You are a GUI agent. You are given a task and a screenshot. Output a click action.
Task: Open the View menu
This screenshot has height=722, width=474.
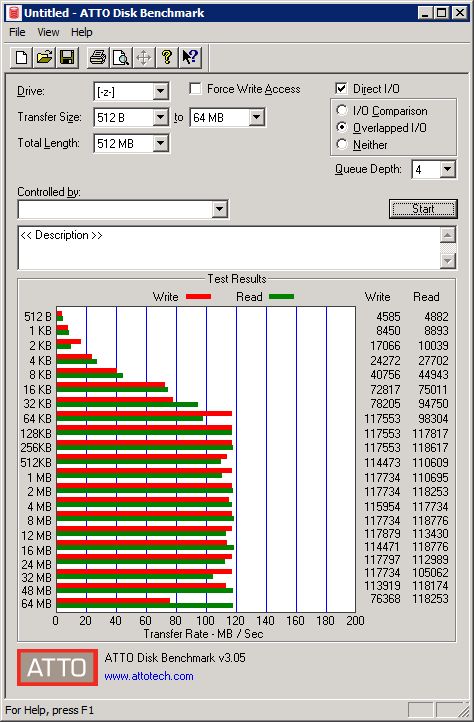coord(48,32)
